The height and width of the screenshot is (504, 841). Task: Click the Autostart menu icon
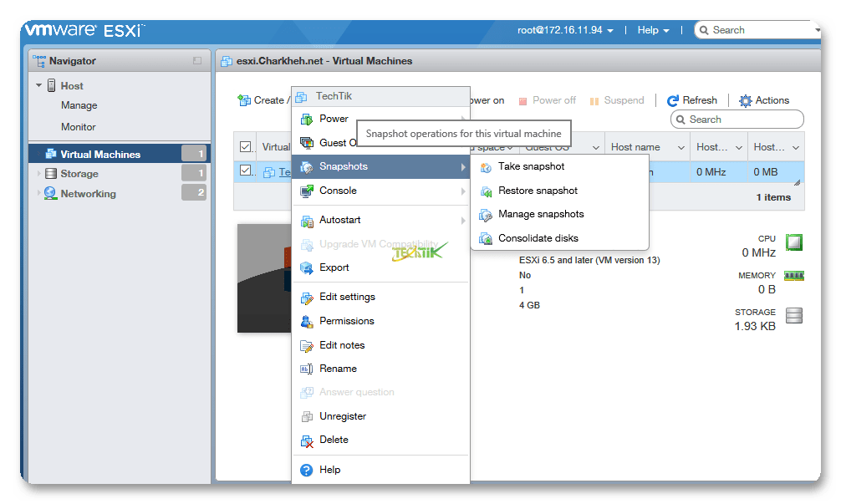(307, 221)
